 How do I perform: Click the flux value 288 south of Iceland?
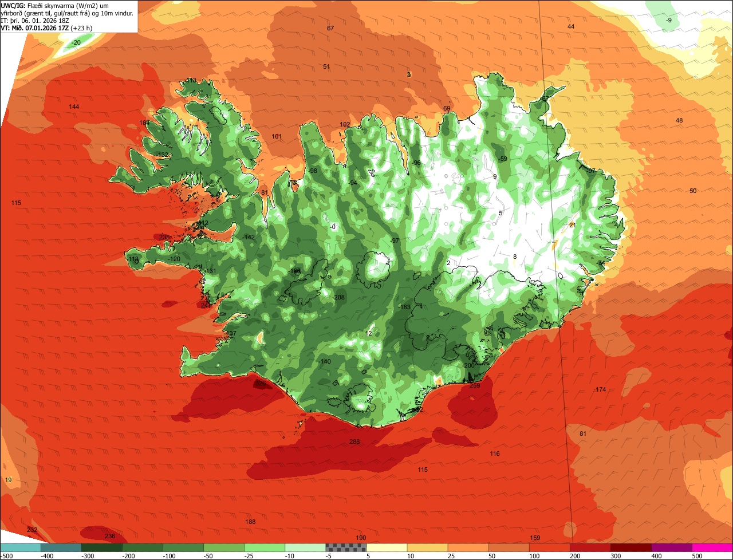pyautogui.click(x=354, y=441)
